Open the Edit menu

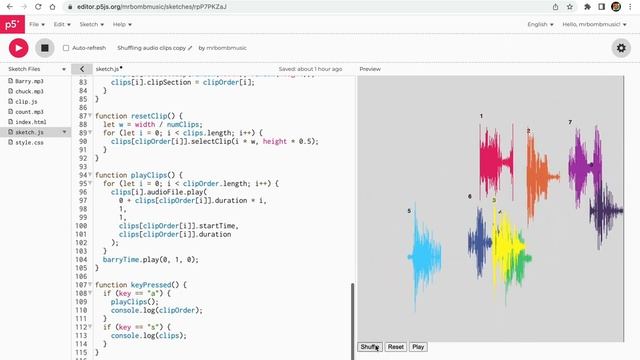[62, 24]
